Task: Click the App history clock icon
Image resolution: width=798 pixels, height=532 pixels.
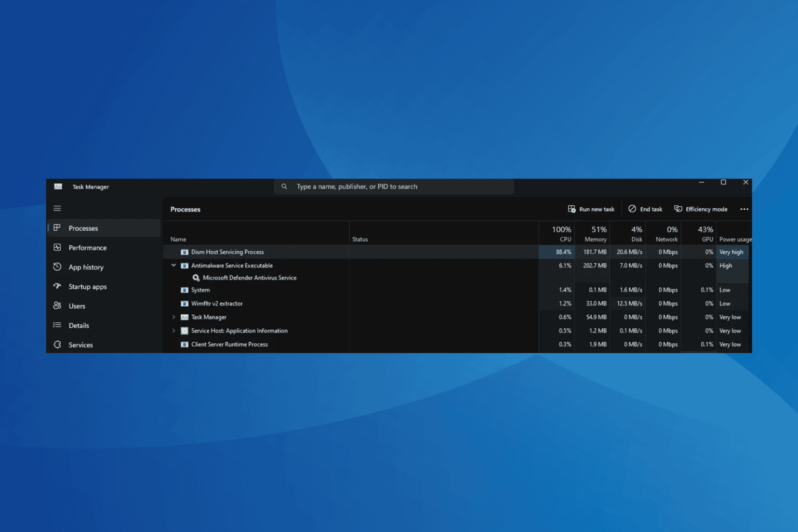Action: point(57,267)
